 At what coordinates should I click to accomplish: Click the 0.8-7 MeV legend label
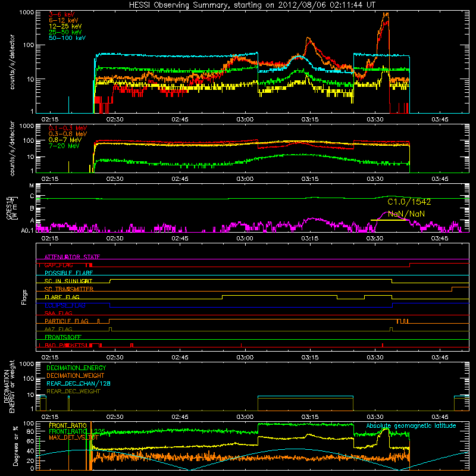pyautogui.click(x=65, y=140)
